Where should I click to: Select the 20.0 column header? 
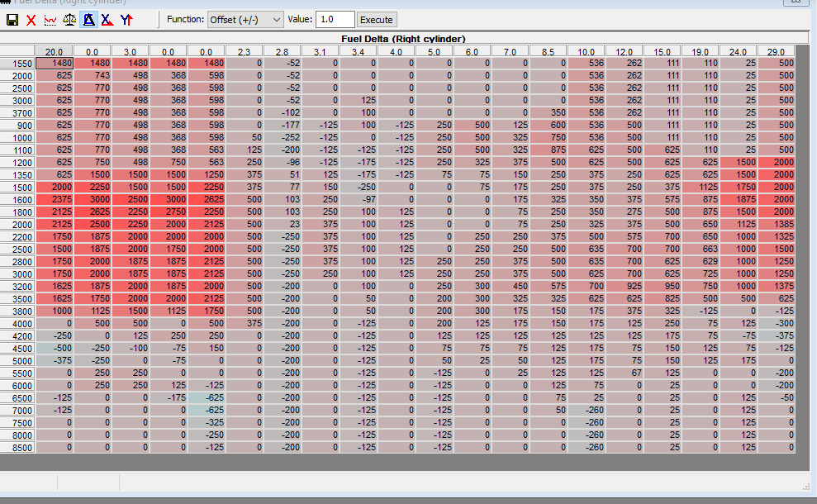point(55,51)
